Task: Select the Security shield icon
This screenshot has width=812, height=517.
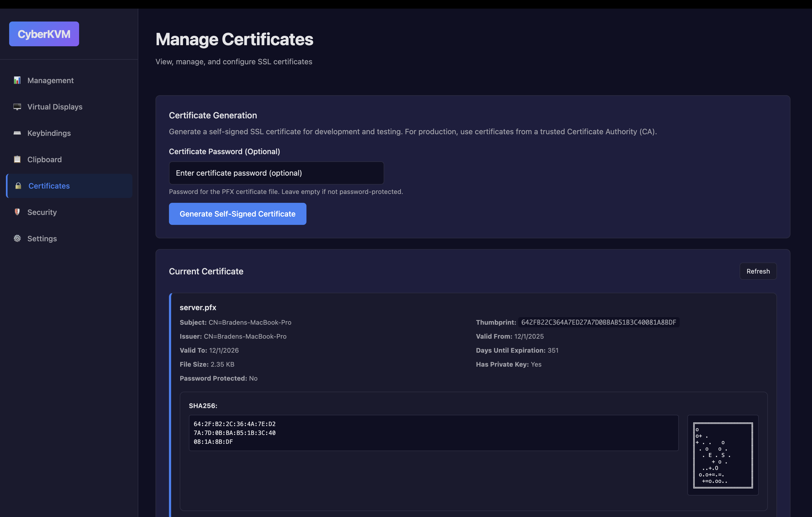Action: (17, 212)
